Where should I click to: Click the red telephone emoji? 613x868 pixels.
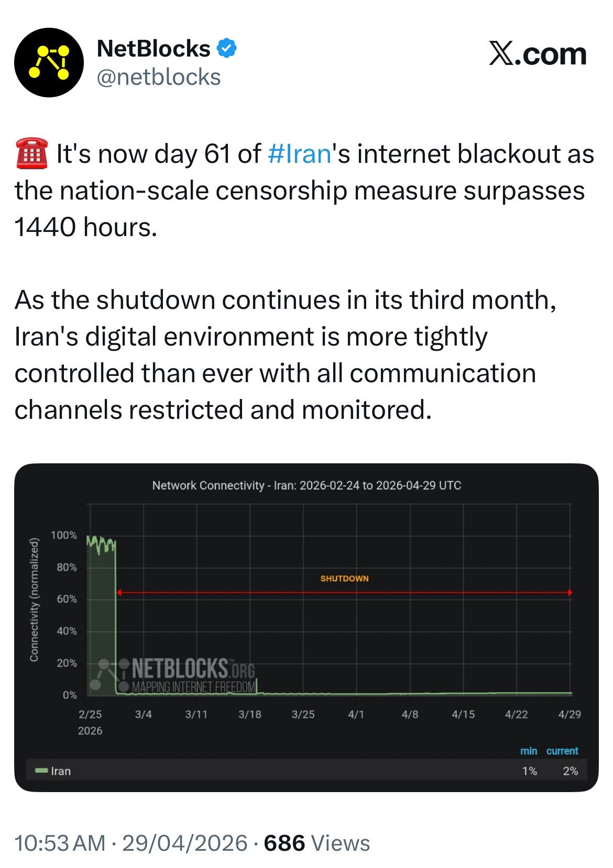click(x=32, y=154)
